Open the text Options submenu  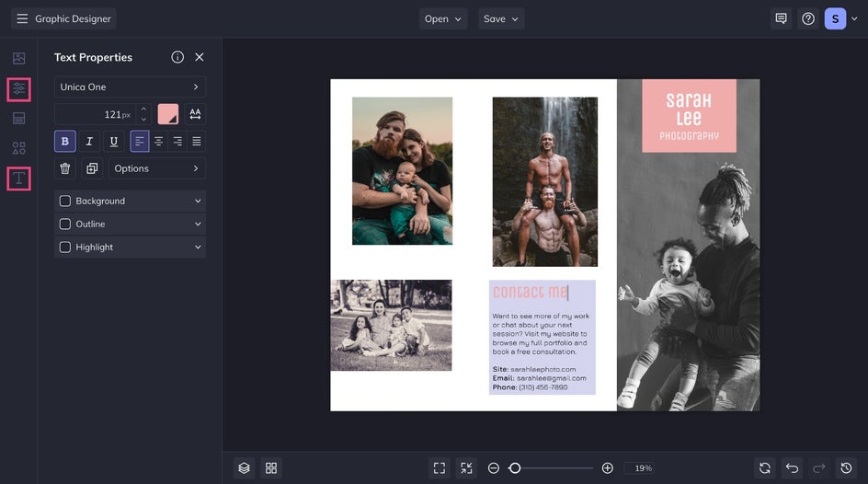pos(156,168)
